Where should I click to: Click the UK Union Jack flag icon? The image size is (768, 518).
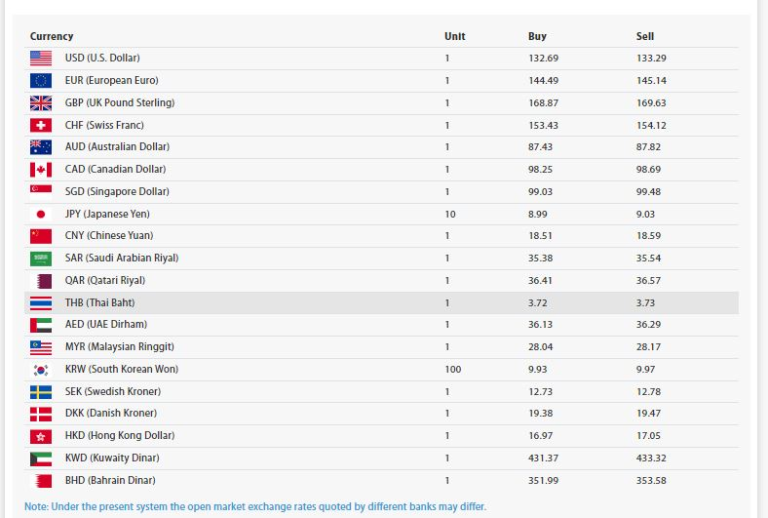[x=41, y=103]
